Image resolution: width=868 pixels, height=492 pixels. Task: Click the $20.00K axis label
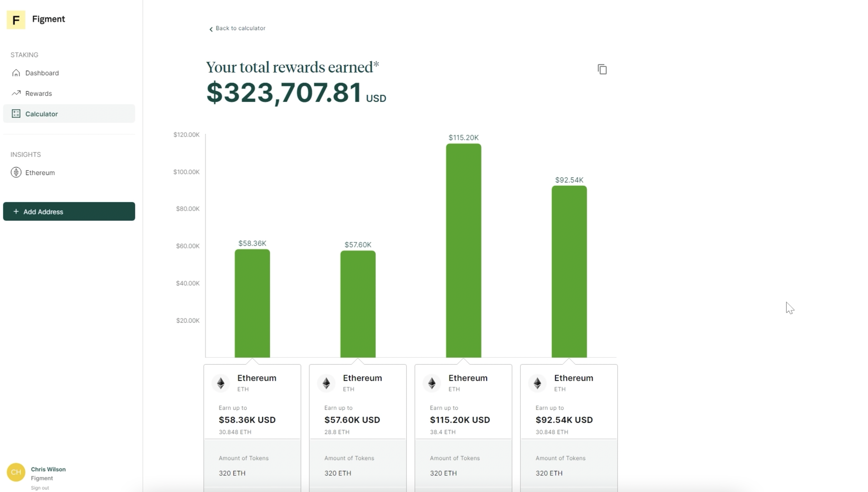click(188, 320)
